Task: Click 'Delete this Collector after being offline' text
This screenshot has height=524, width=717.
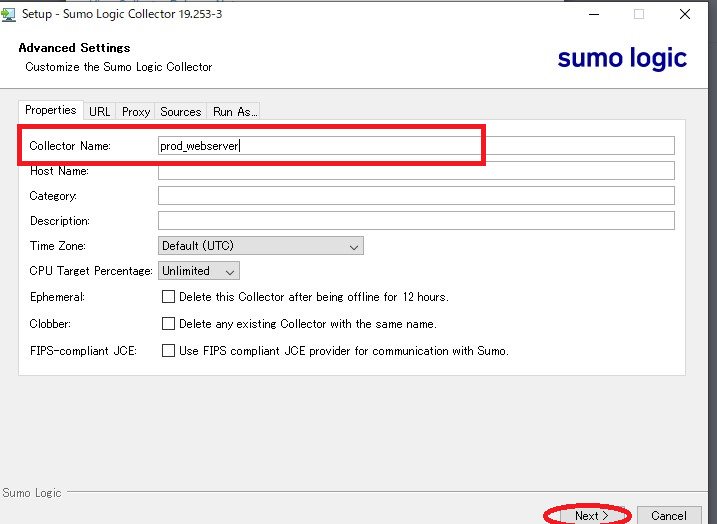Action: coord(314,297)
